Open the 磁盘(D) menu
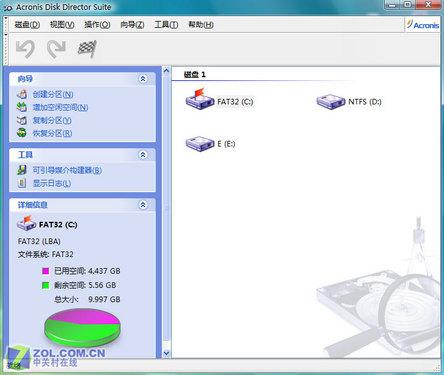Screen dimensions: 444x375 tap(27, 25)
